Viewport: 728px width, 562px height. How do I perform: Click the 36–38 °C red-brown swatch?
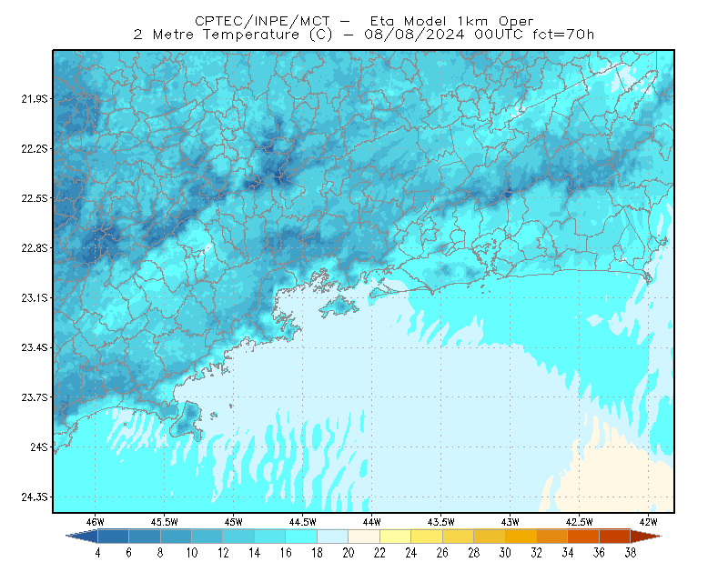pyautogui.click(x=615, y=537)
